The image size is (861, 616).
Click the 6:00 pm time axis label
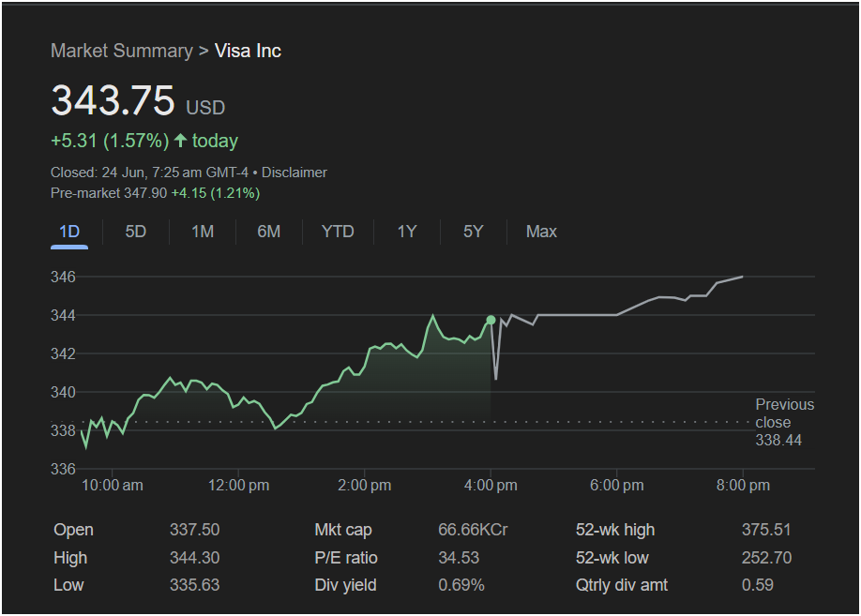[616, 486]
